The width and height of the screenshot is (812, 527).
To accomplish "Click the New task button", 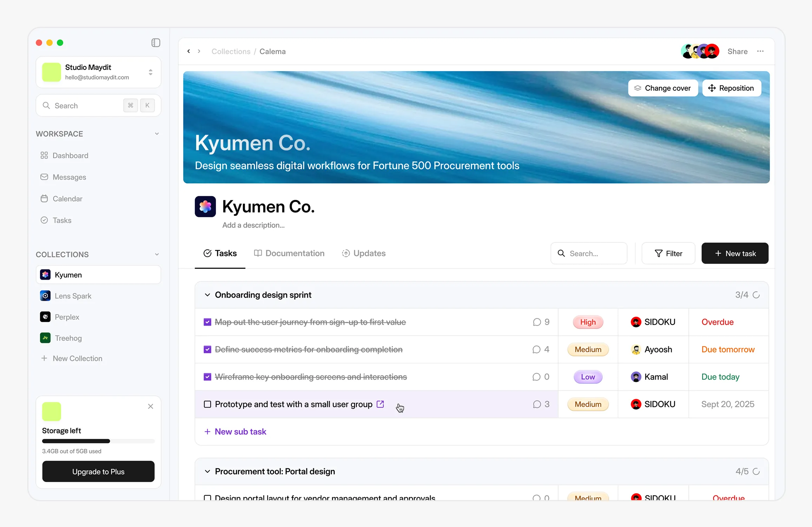I will click(x=735, y=253).
